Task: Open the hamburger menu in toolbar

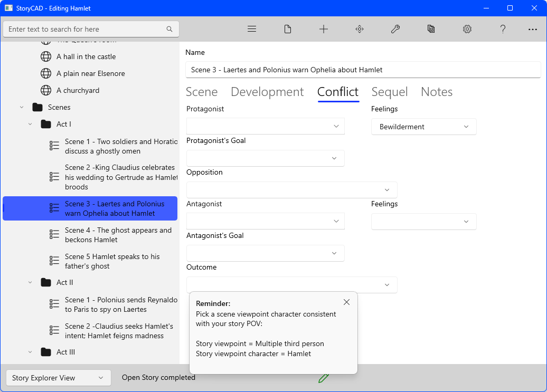Action: click(x=252, y=29)
